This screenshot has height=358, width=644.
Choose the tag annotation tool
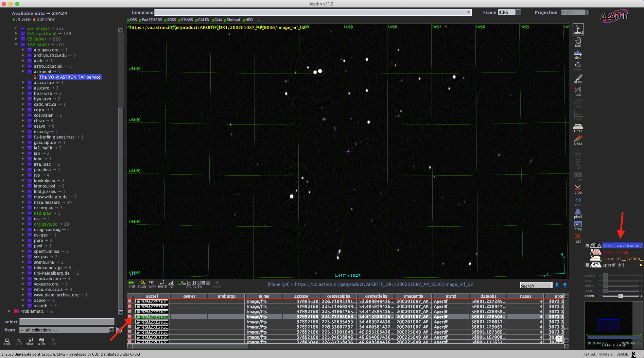pos(578,91)
